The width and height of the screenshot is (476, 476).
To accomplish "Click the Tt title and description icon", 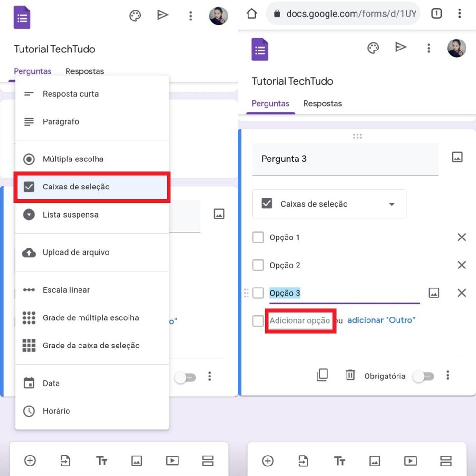I will [339, 460].
